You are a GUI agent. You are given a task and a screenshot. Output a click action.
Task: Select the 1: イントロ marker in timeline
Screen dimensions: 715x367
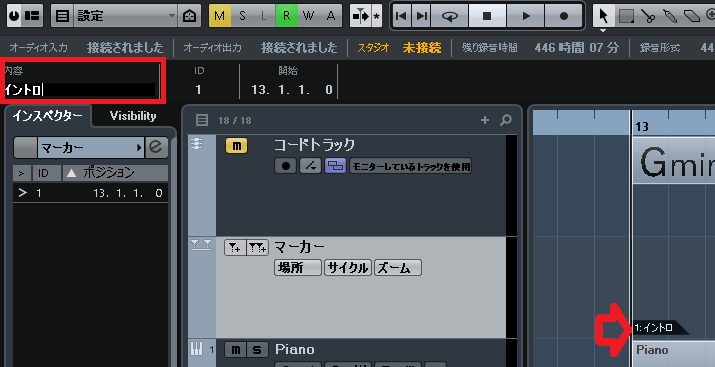[x=659, y=328]
